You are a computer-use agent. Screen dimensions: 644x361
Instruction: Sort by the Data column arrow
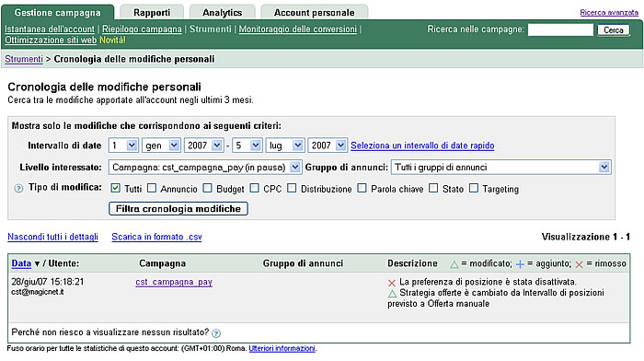click(37, 264)
